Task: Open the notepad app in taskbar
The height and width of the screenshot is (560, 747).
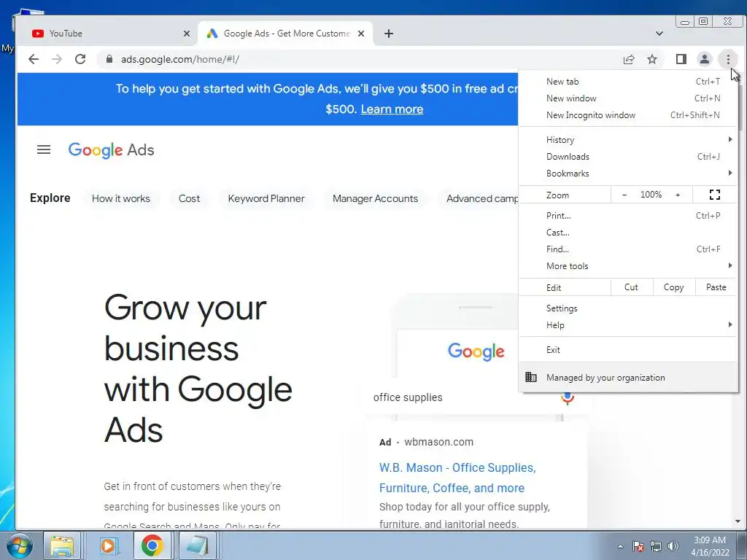Action: click(197, 545)
